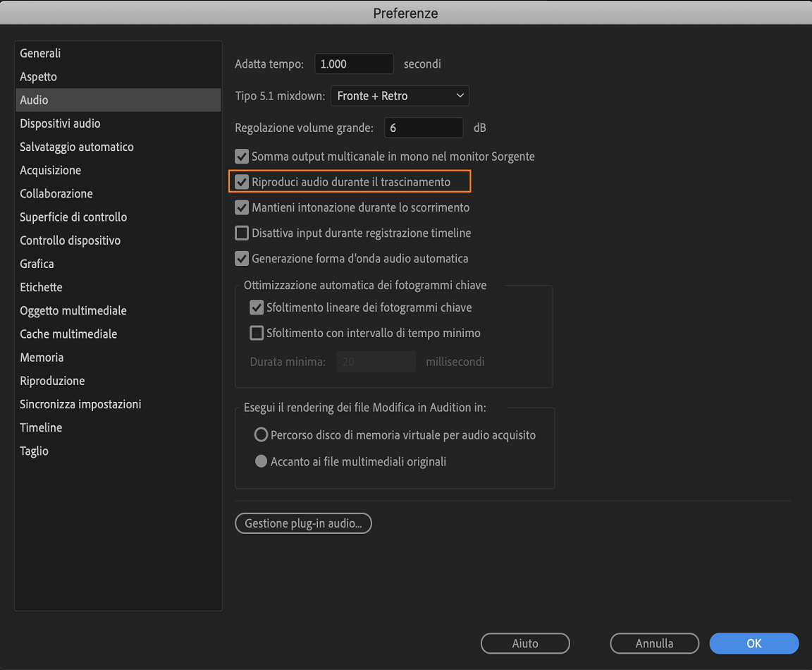
Task: Enable 'Sfoltimento con intervallo di tempo minimo'
Action: [256, 332]
